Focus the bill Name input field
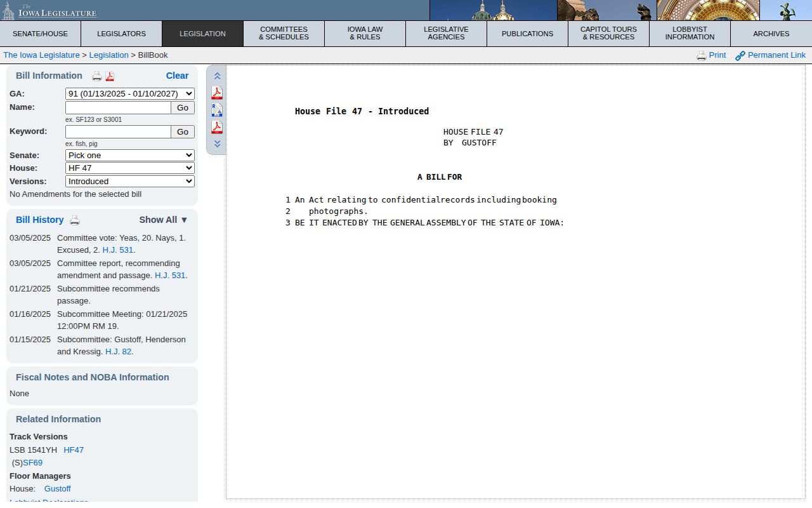Screen dimensions: 812x508 click(x=118, y=108)
